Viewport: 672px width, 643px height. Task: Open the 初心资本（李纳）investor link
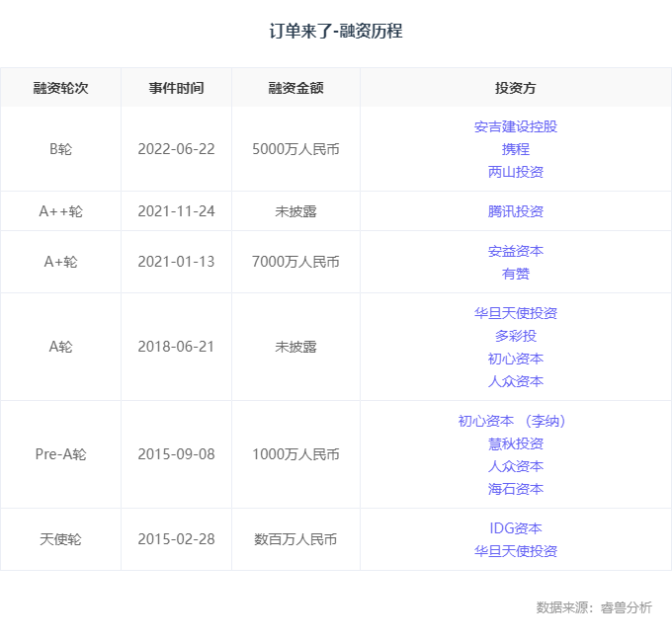[512, 421]
